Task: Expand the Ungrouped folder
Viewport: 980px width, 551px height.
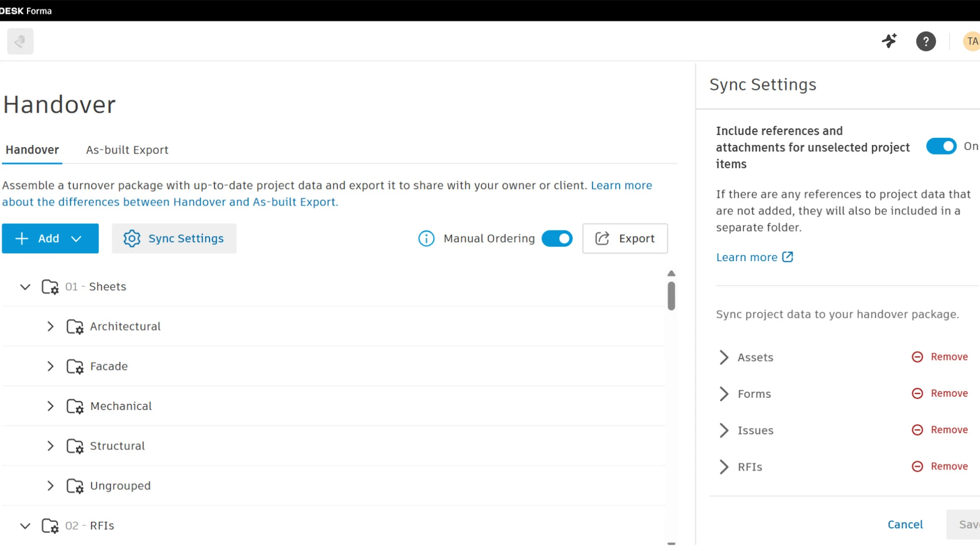Action: tap(51, 486)
